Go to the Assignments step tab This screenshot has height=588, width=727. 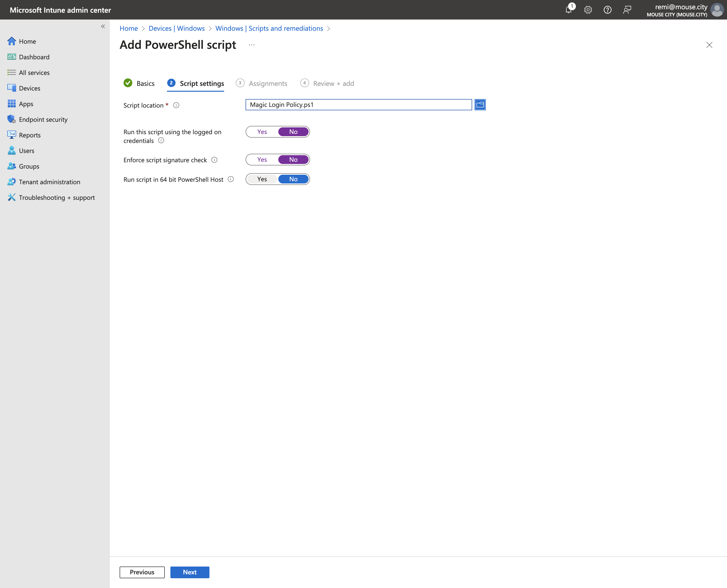[262, 83]
